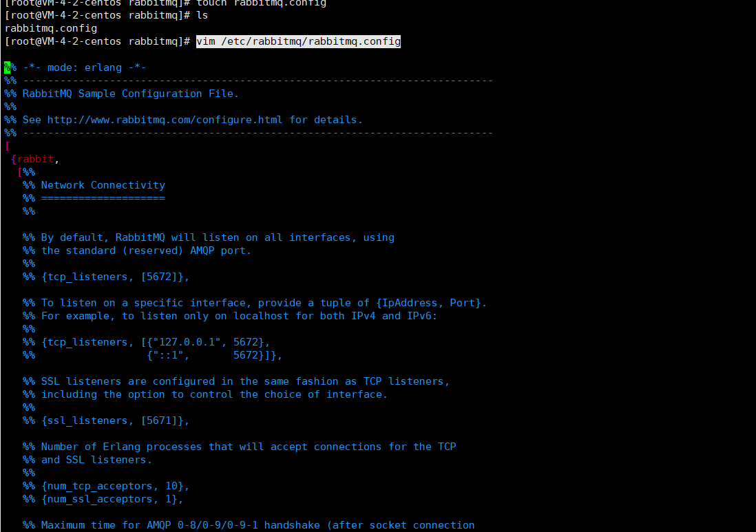756x532 pixels.
Task: Click the 'touch rabbitmq.config' command at top
Action: click(262, 3)
